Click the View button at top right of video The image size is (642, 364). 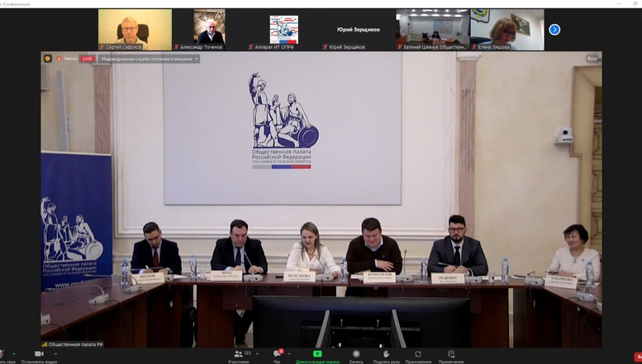tap(593, 59)
